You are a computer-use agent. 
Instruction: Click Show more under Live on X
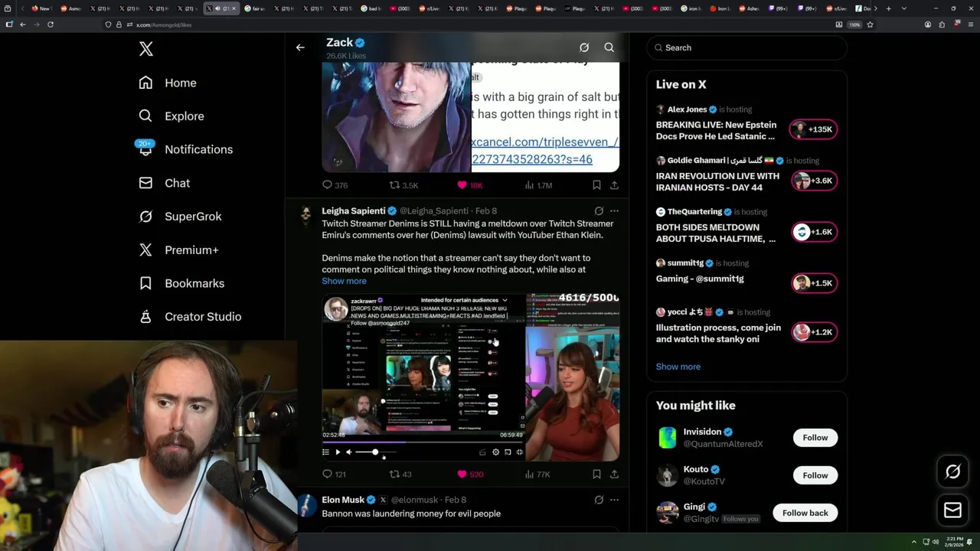point(678,367)
